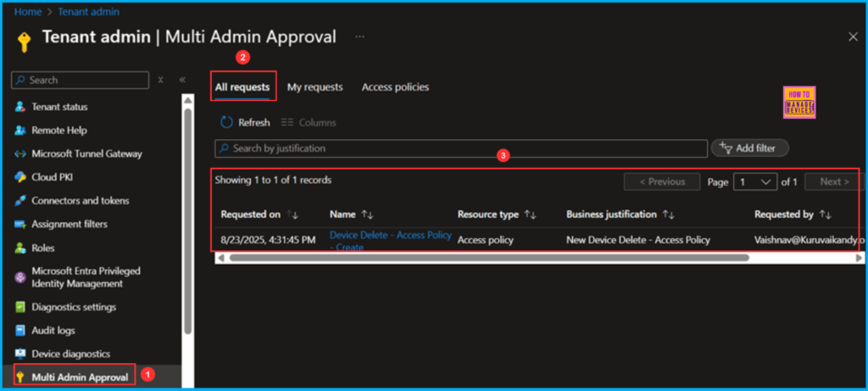Sort by Name column arrows
This screenshot has height=391, width=868.
pos(367,215)
